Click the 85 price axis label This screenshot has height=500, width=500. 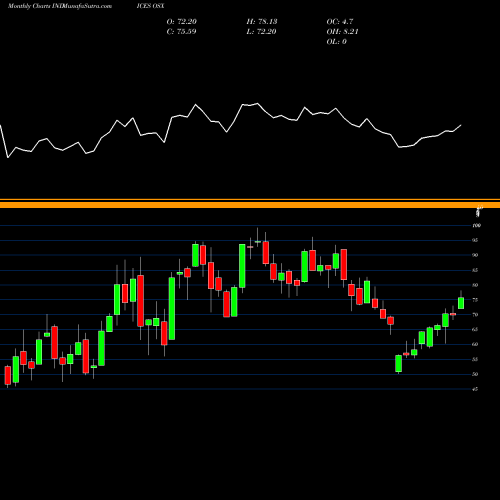tap(475, 270)
